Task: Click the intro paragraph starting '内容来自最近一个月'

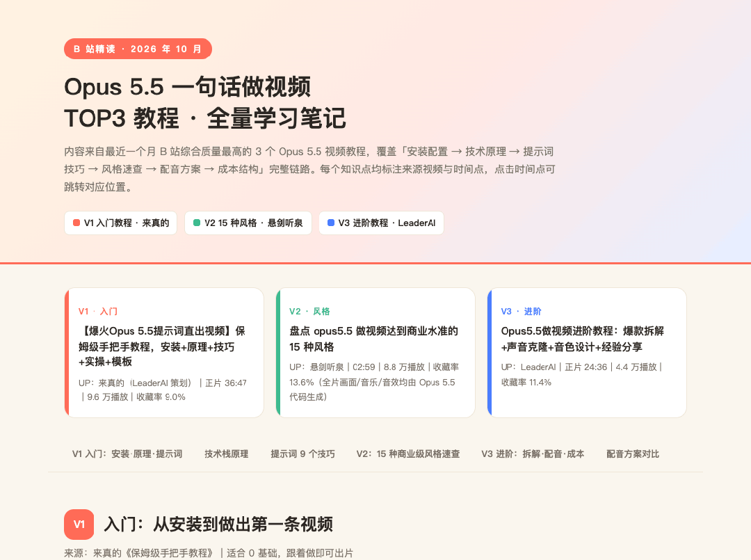Action: tap(310, 169)
